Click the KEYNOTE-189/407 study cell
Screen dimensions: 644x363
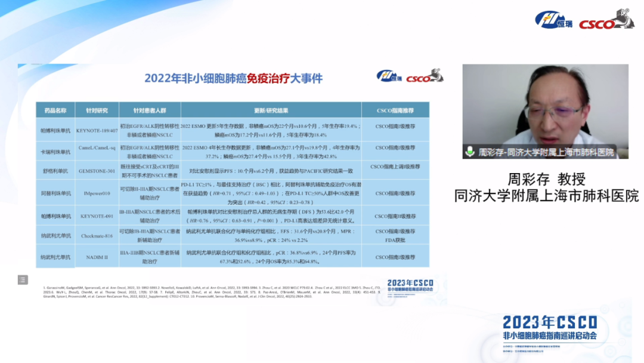[96, 130]
